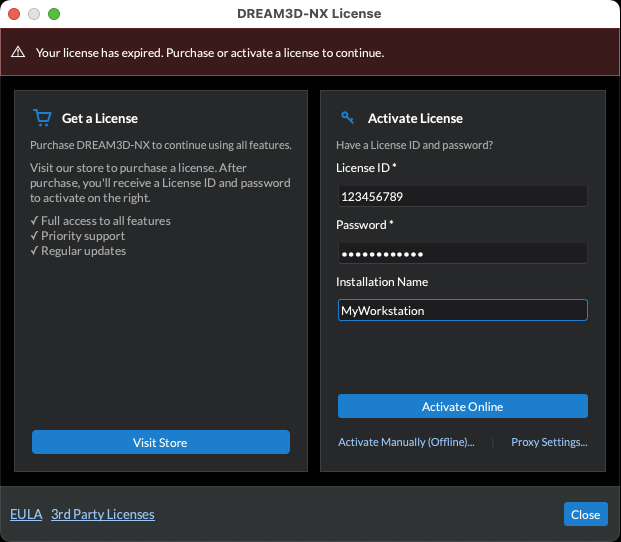Viewport: 621px width, 542px height.
Task: Click the blue Close button
Action: click(585, 514)
